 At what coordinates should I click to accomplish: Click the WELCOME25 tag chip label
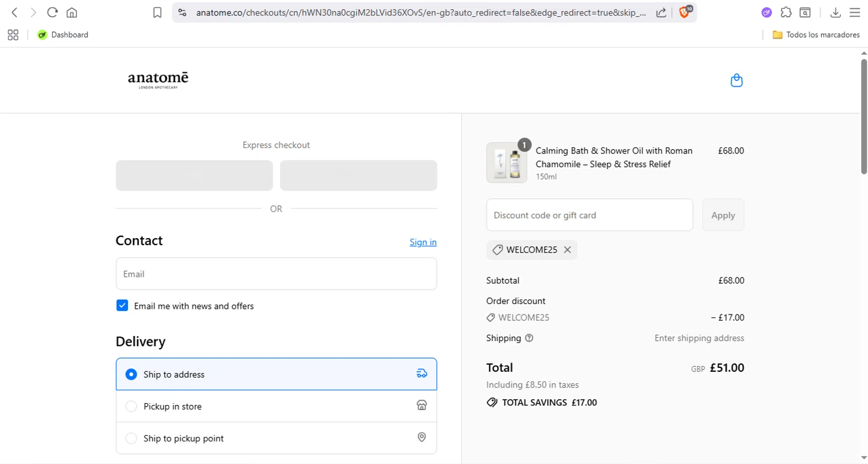coord(532,250)
